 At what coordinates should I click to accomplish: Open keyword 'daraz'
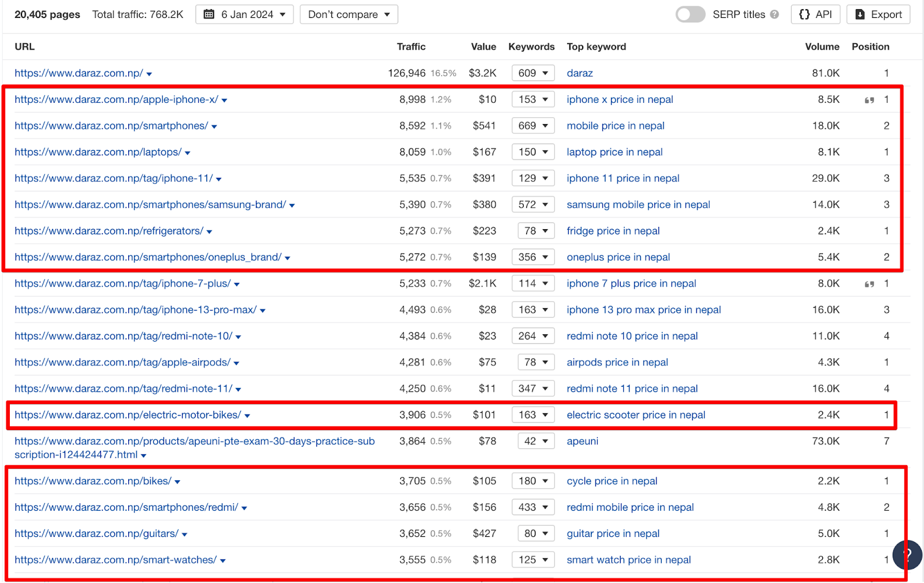[x=580, y=73]
